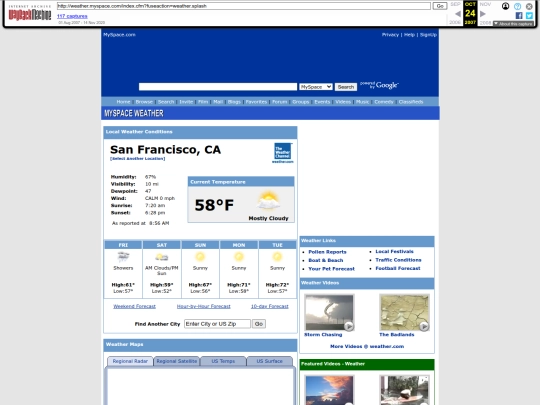Screen dimensions: 540x405
Task: Open the Hour-by-Hour Forecast link
Action: 204,306
